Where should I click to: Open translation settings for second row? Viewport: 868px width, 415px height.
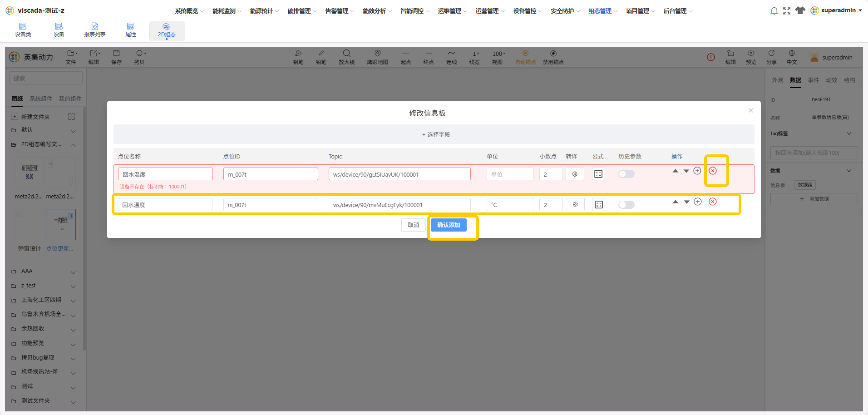pos(575,205)
